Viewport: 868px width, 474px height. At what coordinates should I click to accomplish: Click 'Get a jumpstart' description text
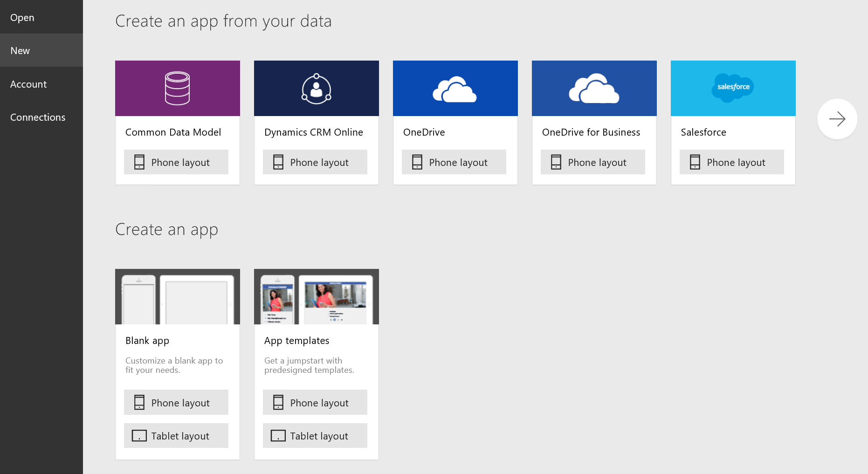pyautogui.click(x=309, y=365)
